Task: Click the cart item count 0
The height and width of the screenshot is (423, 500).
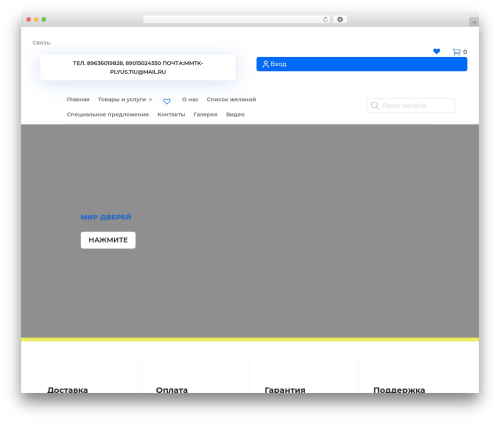Action: [x=465, y=52]
